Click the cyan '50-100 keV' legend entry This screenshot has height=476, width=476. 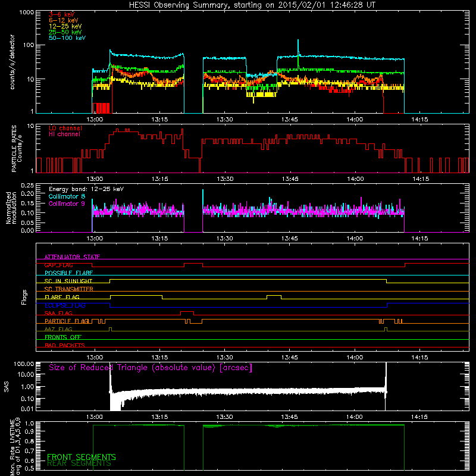click(x=67, y=38)
